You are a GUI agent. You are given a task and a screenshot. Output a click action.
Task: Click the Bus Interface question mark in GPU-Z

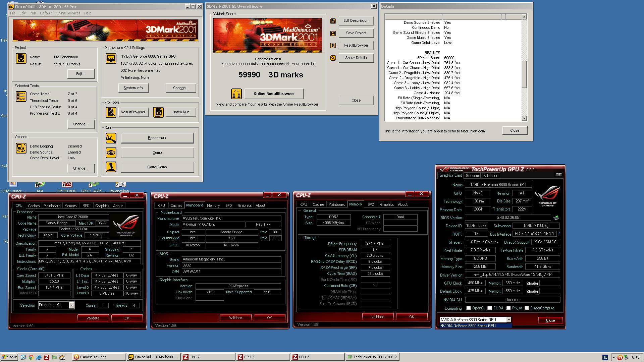[559, 234]
